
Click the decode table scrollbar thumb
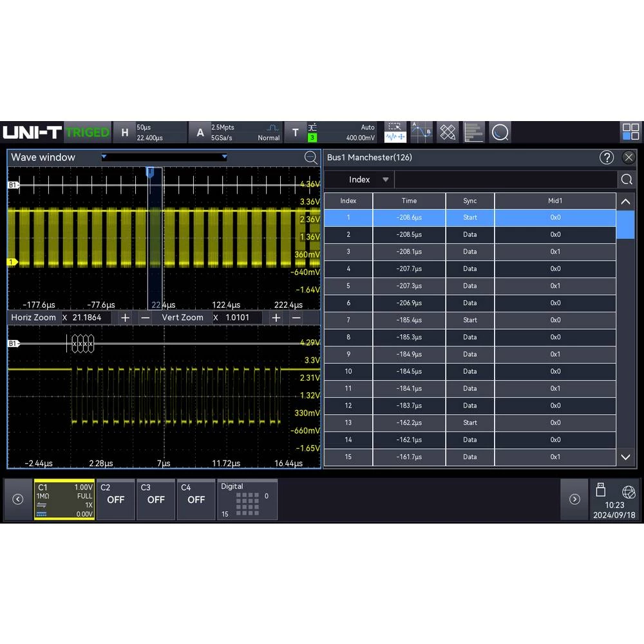click(x=625, y=224)
